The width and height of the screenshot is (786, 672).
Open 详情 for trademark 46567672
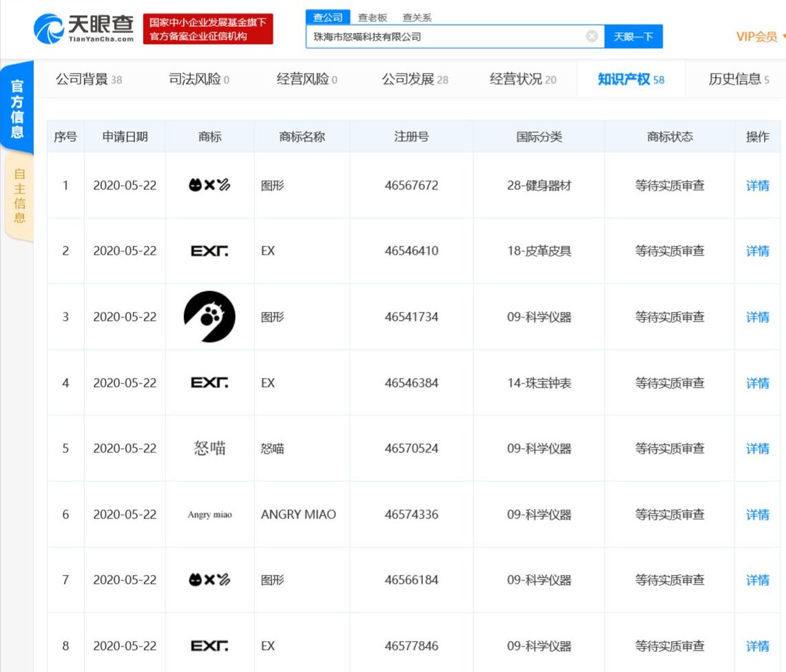pos(756,185)
